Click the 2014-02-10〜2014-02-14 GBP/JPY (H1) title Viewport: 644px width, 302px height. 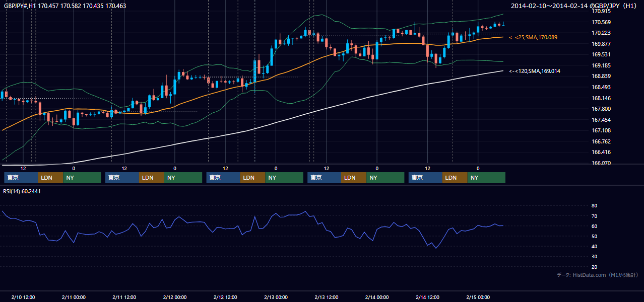coord(574,6)
